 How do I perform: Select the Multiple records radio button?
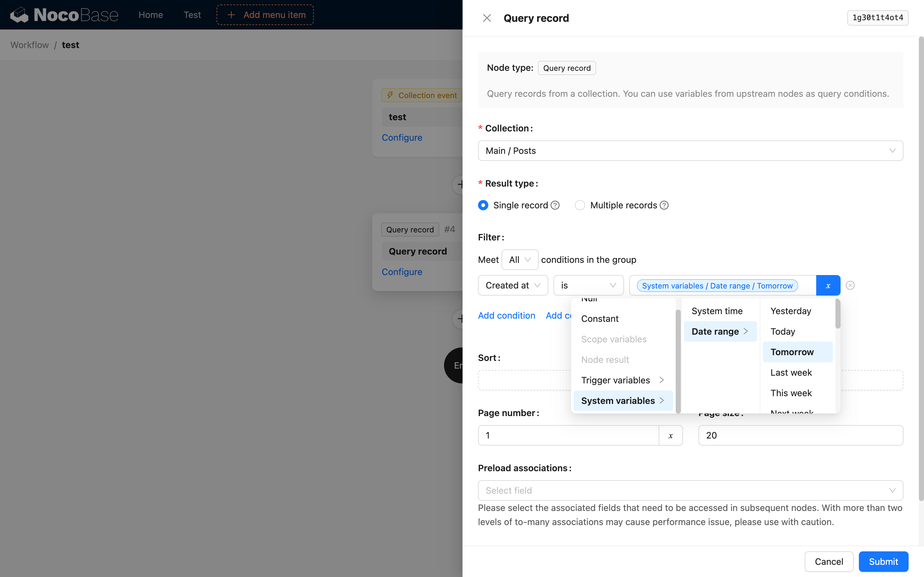(580, 205)
